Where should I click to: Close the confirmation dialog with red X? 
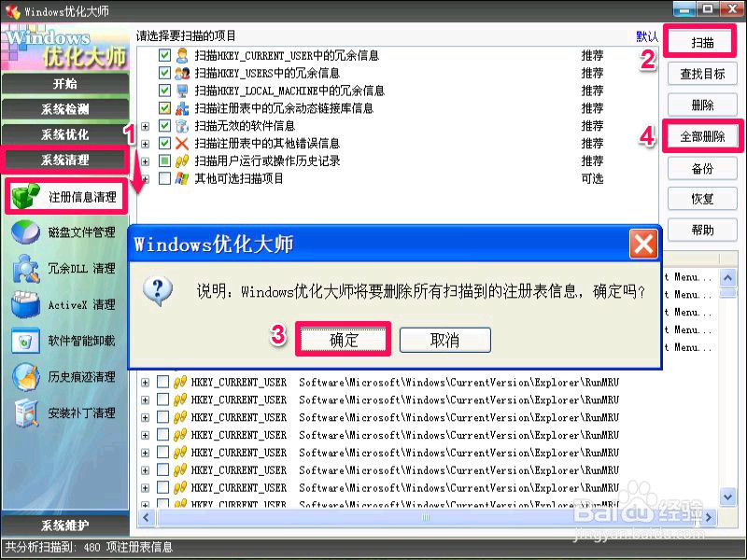pyautogui.click(x=643, y=244)
